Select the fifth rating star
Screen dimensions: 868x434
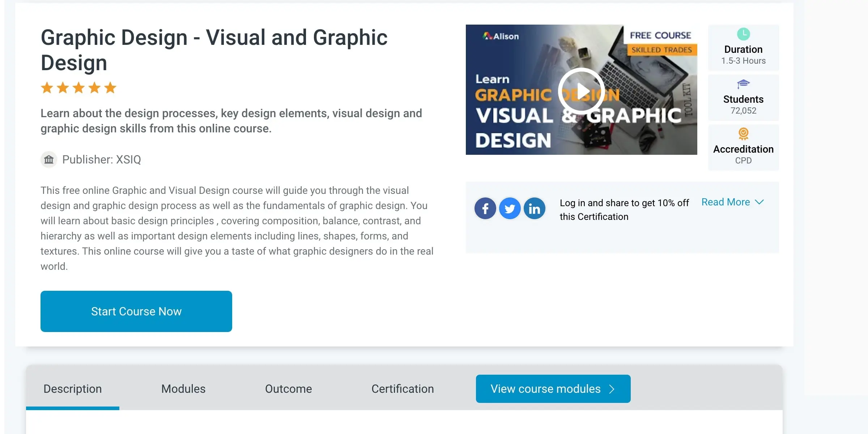click(x=110, y=87)
